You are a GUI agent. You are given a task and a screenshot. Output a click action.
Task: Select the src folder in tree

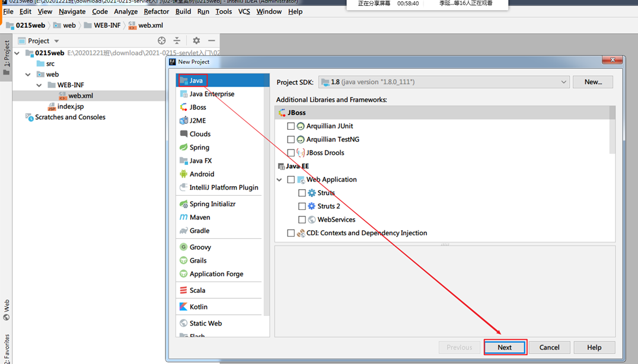[46, 64]
